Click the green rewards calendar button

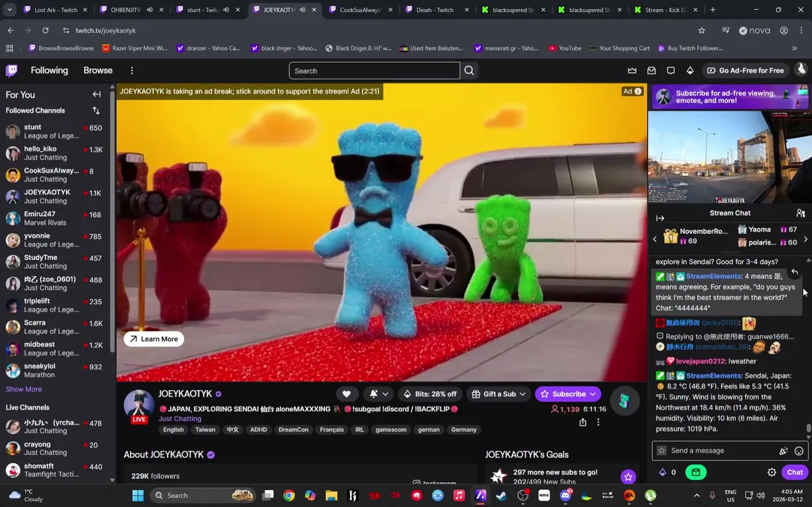696,472
